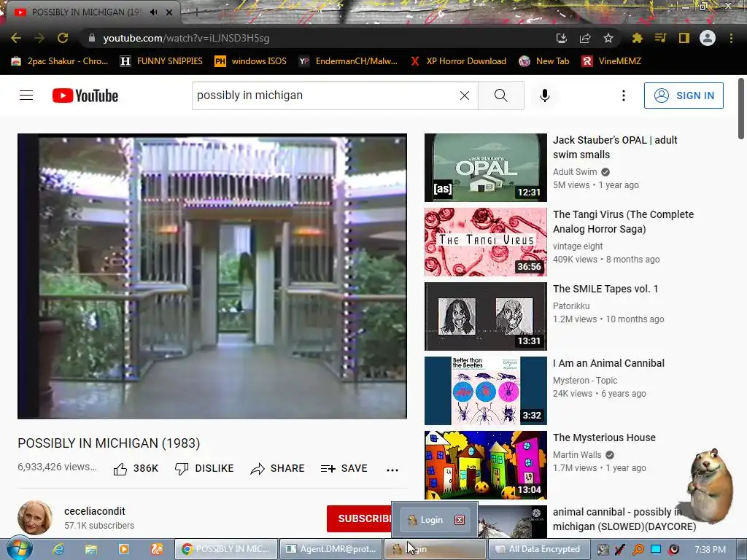Click the DISLIKE button
The width and height of the screenshot is (747, 560).
click(x=204, y=469)
